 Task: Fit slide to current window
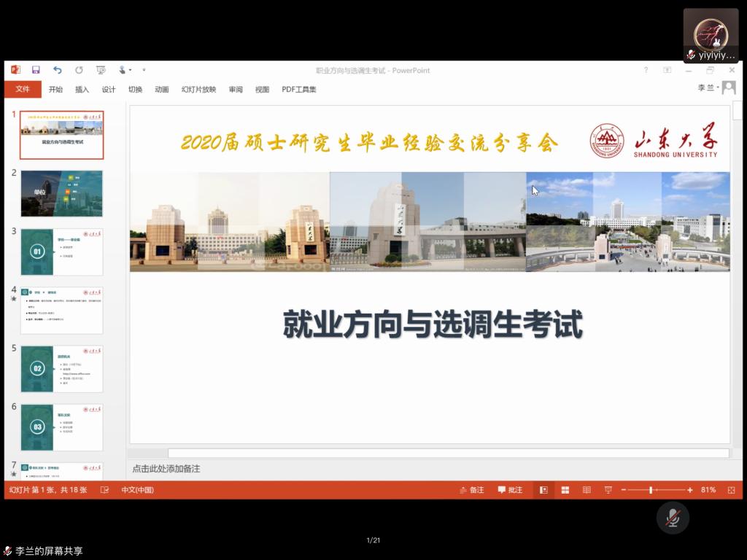coord(731,490)
